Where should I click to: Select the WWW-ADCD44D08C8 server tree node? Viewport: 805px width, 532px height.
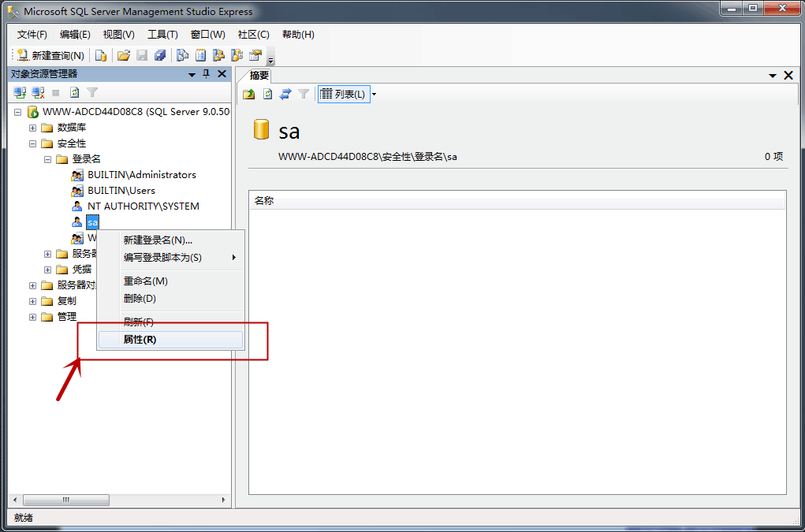pos(136,112)
